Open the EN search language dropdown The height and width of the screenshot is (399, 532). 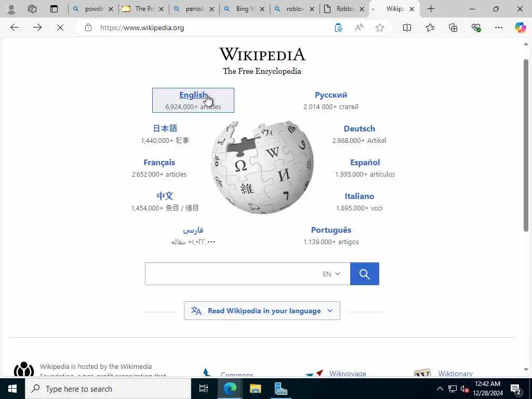click(331, 274)
